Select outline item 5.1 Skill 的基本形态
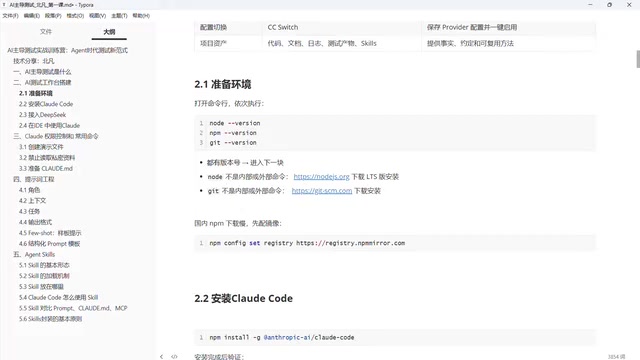This screenshot has height=360, width=640. pyautogui.click(x=44, y=265)
